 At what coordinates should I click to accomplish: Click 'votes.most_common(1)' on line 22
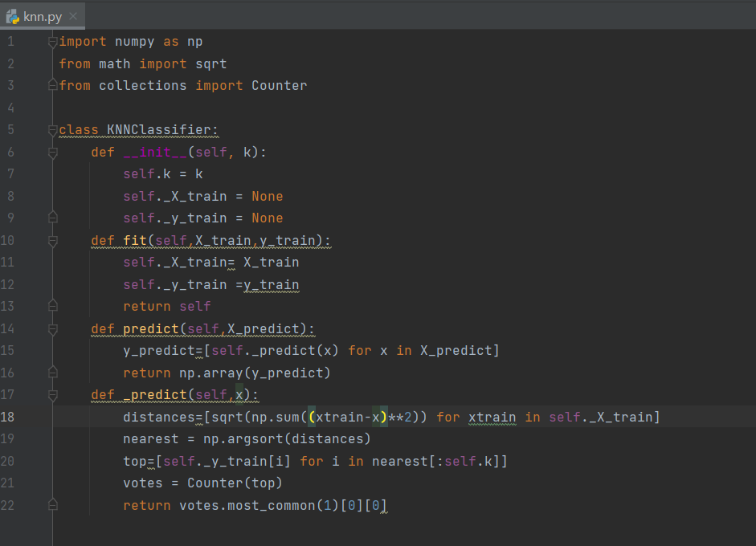pos(259,506)
